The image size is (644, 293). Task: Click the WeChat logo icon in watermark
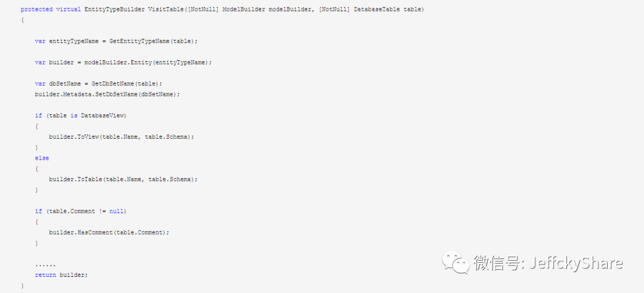tap(456, 263)
